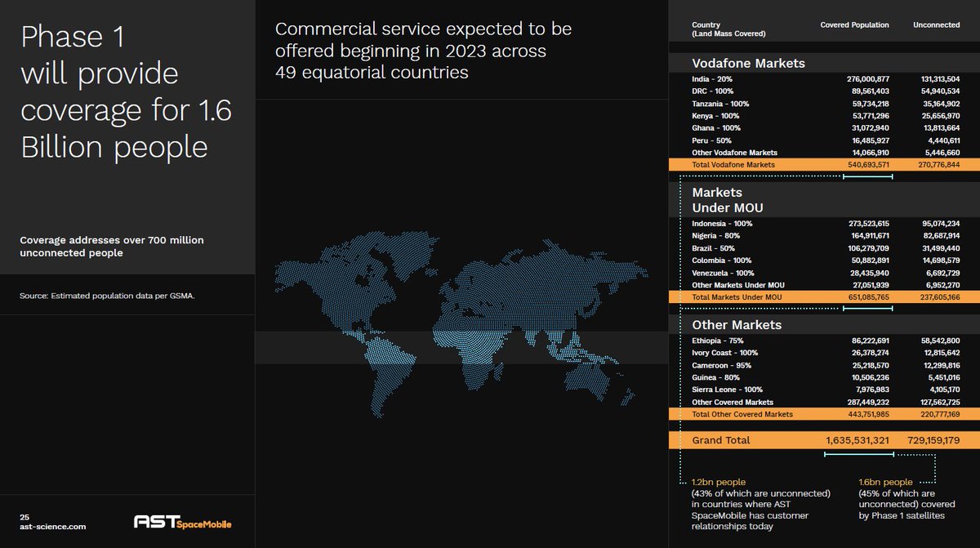Screen dimensions: 980x548
Task: Select the '1.6bn people' footnote heading
Action: click(x=885, y=482)
